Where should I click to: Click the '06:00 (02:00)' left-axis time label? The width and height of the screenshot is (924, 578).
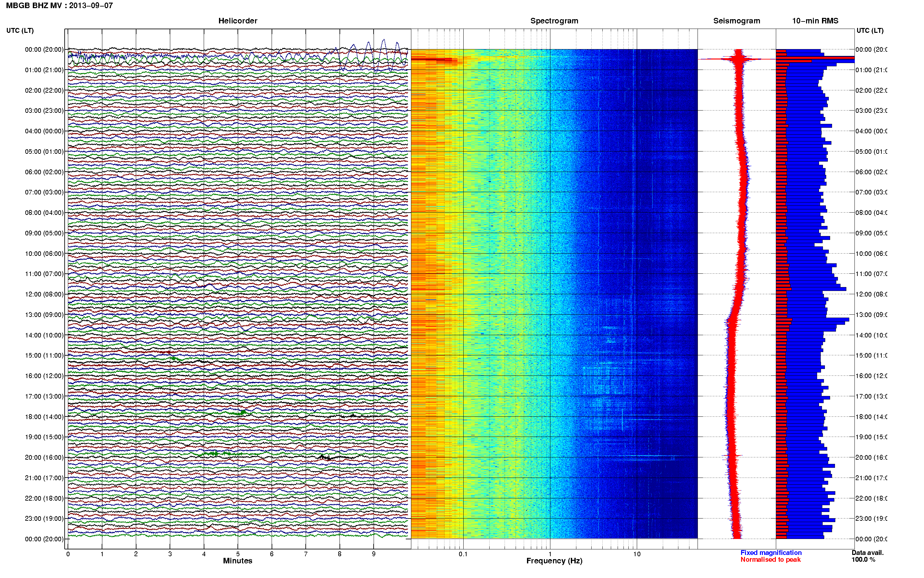[x=44, y=172]
